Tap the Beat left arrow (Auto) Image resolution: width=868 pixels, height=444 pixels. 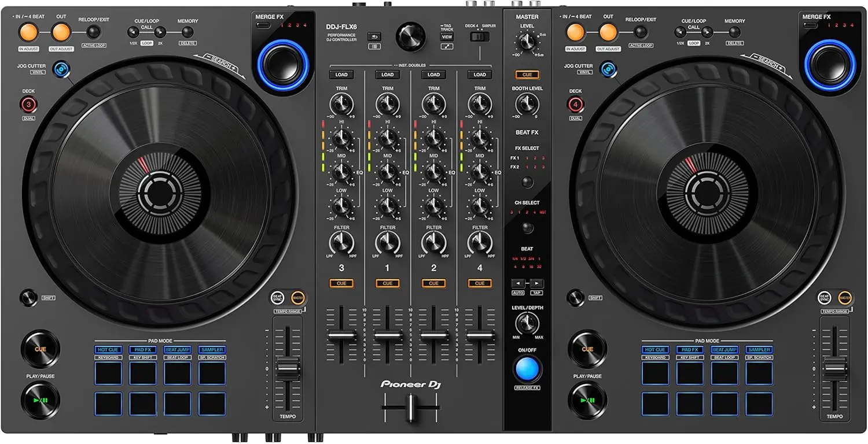[518, 283]
